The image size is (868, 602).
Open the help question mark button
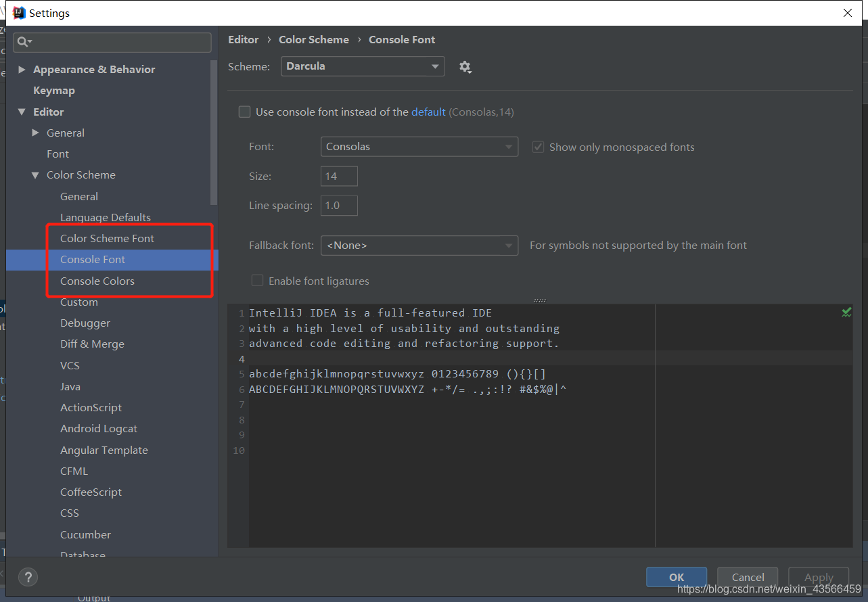pyautogui.click(x=28, y=577)
